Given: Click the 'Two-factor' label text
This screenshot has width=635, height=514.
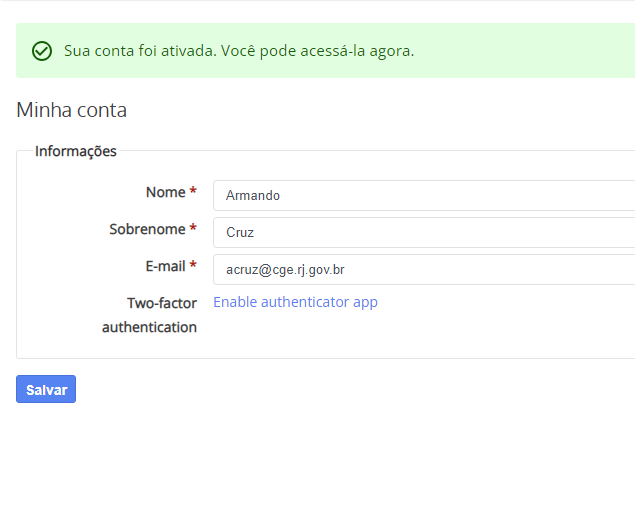Looking at the screenshot, I should pyautogui.click(x=161, y=302).
